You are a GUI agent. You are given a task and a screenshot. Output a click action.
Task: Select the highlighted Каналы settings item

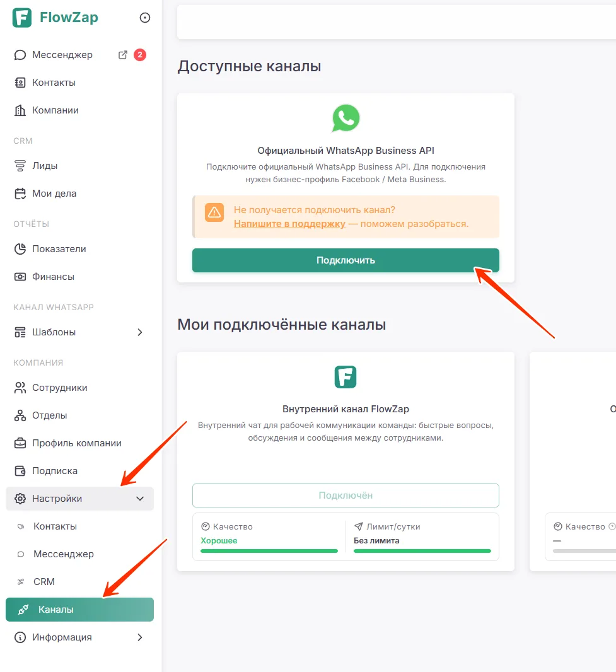pyautogui.click(x=79, y=610)
